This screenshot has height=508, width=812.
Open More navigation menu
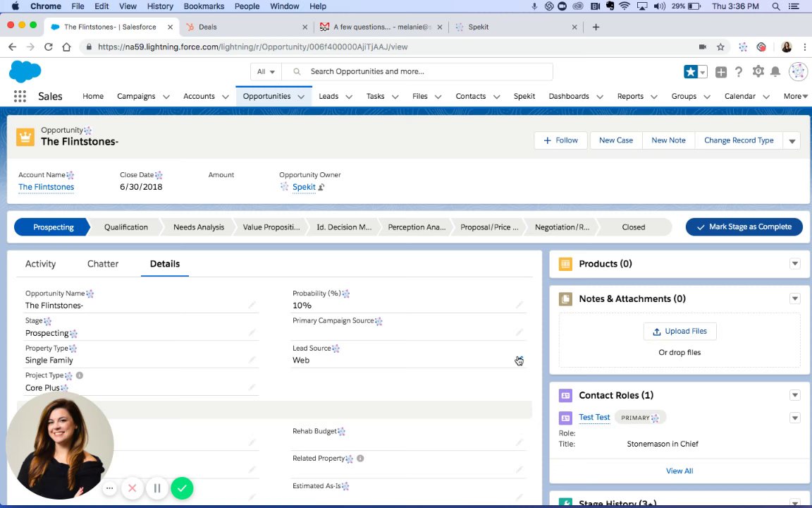(795, 97)
